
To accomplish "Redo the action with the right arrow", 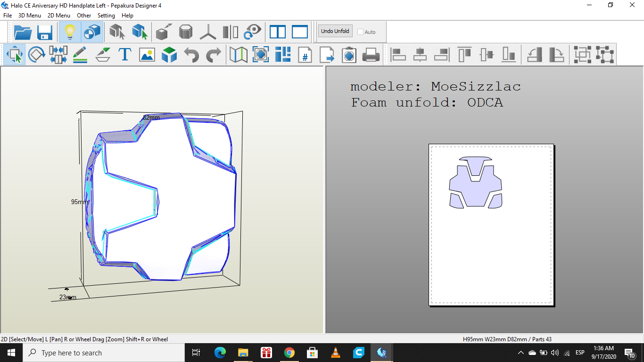I will (214, 55).
